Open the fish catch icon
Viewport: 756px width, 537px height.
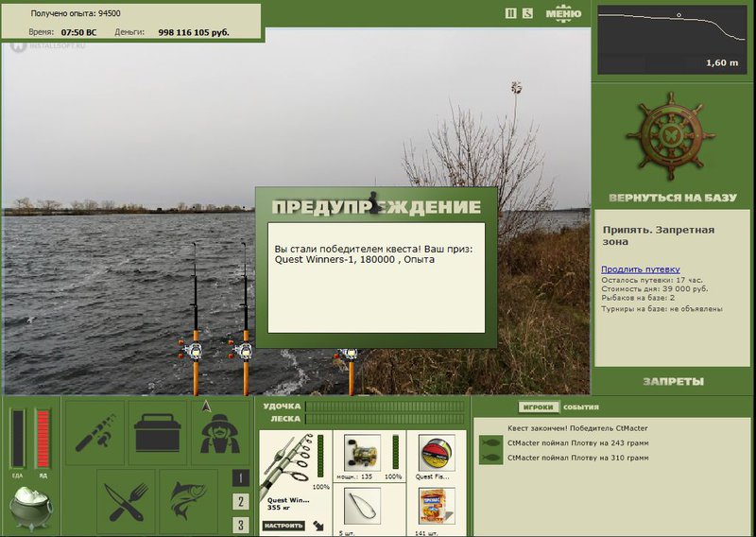click(x=188, y=502)
